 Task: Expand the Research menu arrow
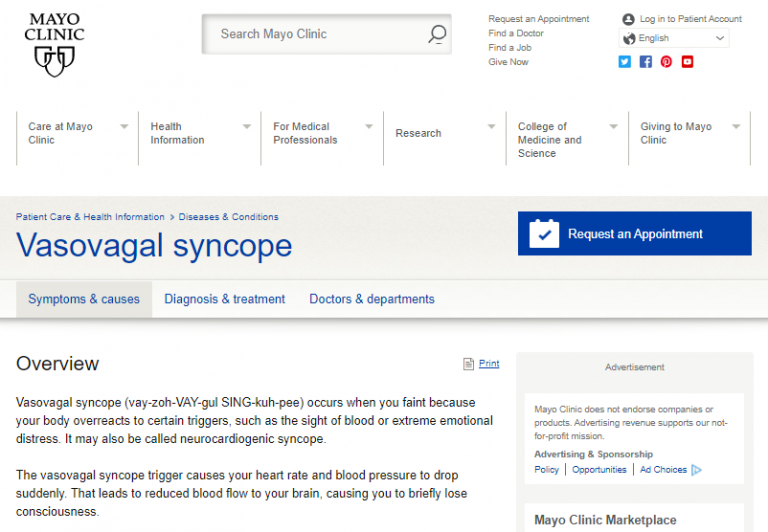tap(492, 126)
